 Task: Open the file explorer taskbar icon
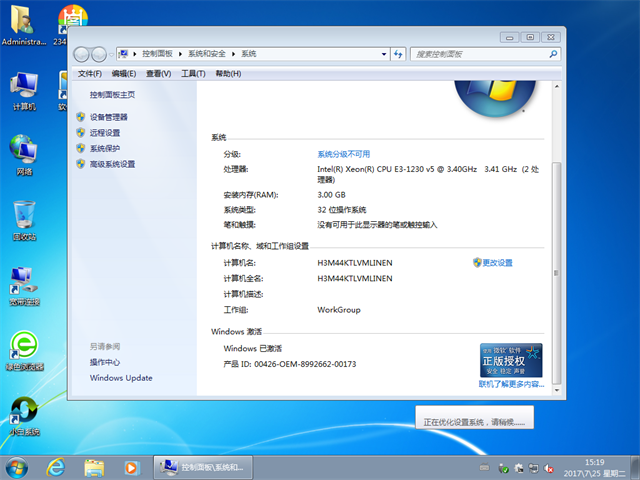point(94,468)
